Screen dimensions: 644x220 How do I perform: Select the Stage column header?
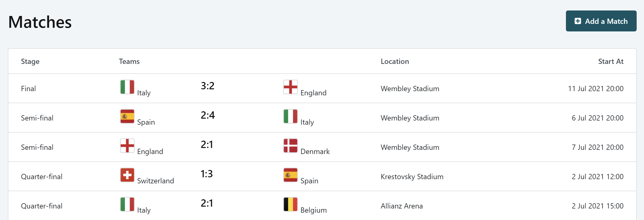pos(30,61)
